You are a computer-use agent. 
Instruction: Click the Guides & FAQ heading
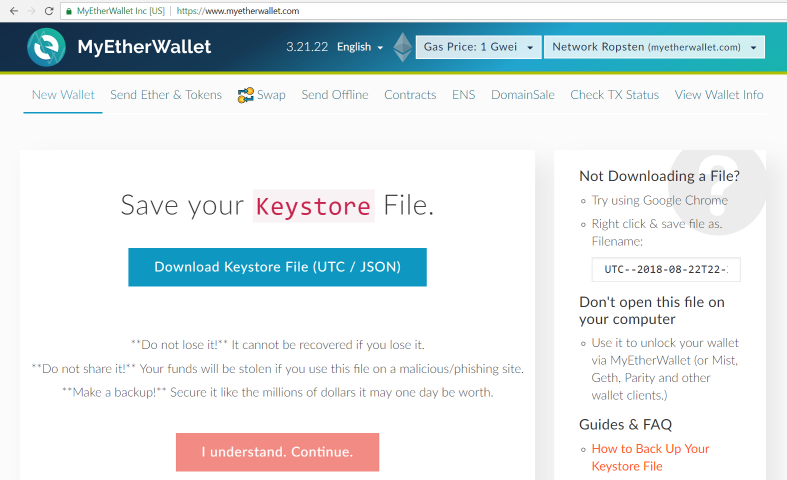pyautogui.click(x=625, y=425)
